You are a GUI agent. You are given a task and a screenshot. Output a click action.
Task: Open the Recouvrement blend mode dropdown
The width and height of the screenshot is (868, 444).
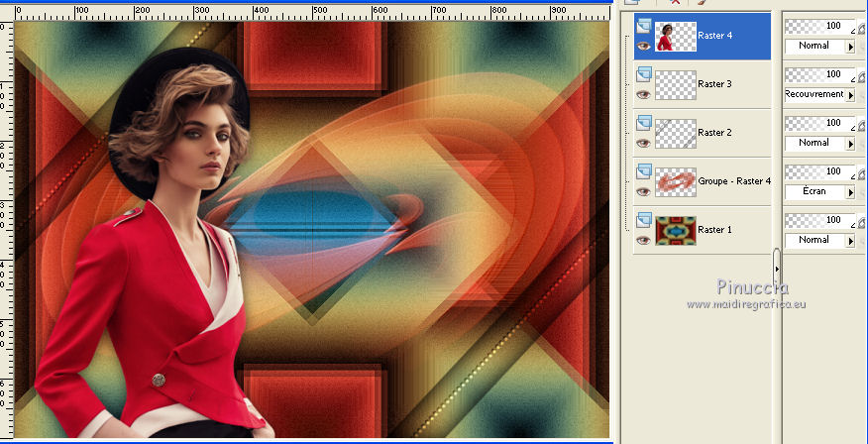[850, 95]
